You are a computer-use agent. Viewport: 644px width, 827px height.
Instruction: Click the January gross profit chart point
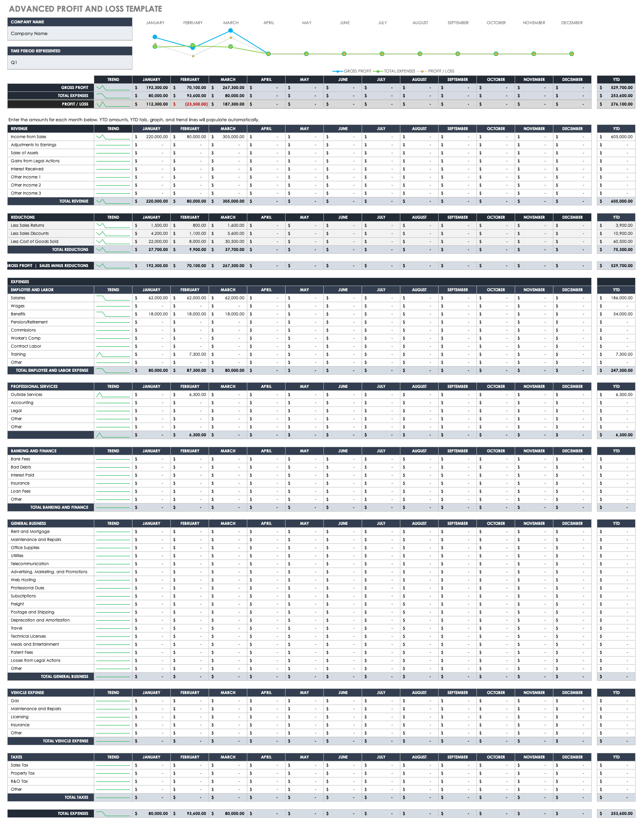pyautogui.click(x=155, y=37)
